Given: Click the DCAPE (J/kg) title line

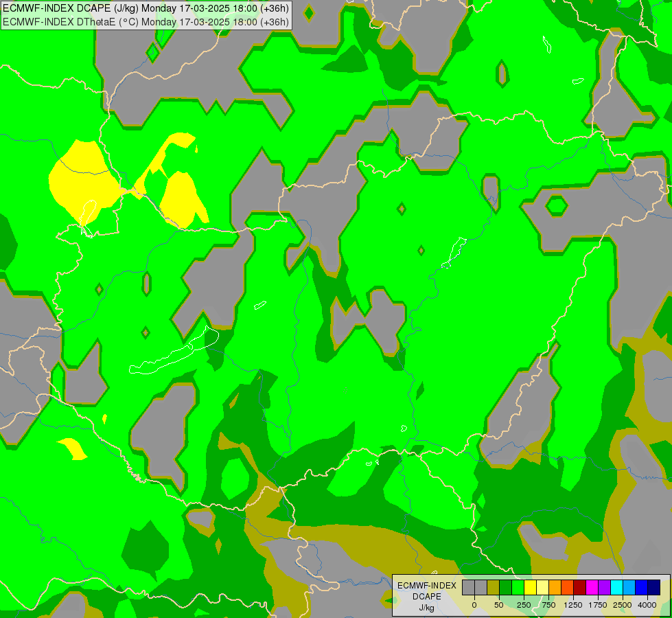Looking at the screenshot, I should point(146,8).
